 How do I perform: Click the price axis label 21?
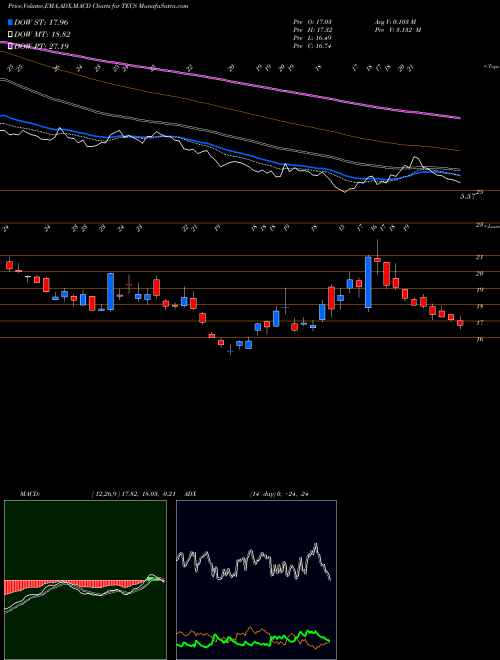479,257
